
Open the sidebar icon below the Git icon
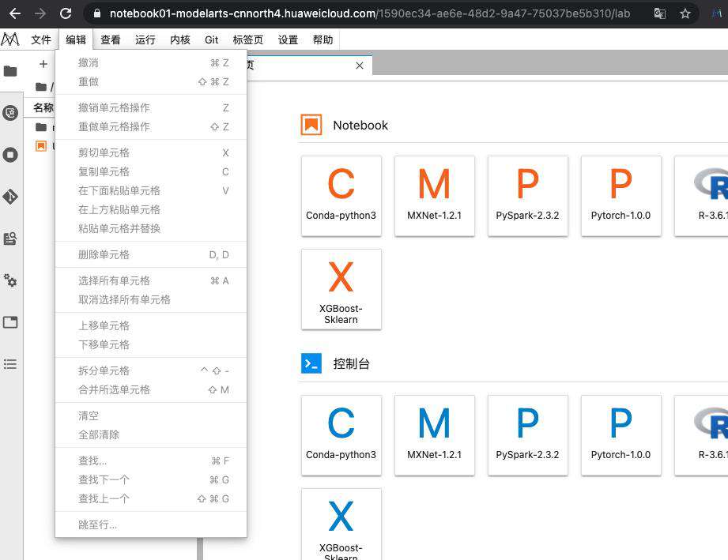point(10,239)
